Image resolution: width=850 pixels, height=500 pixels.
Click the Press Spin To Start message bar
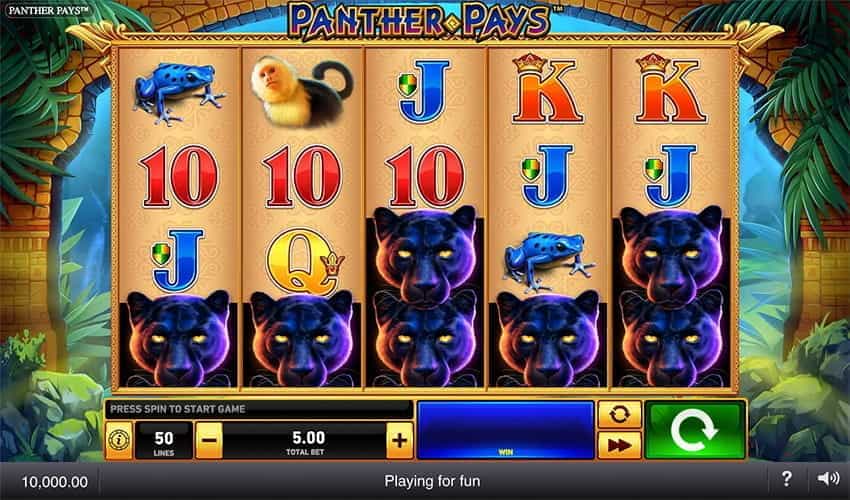coord(259,409)
